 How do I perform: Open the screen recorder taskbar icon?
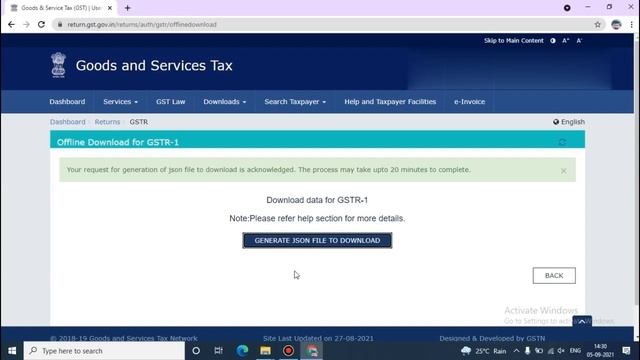click(288, 351)
